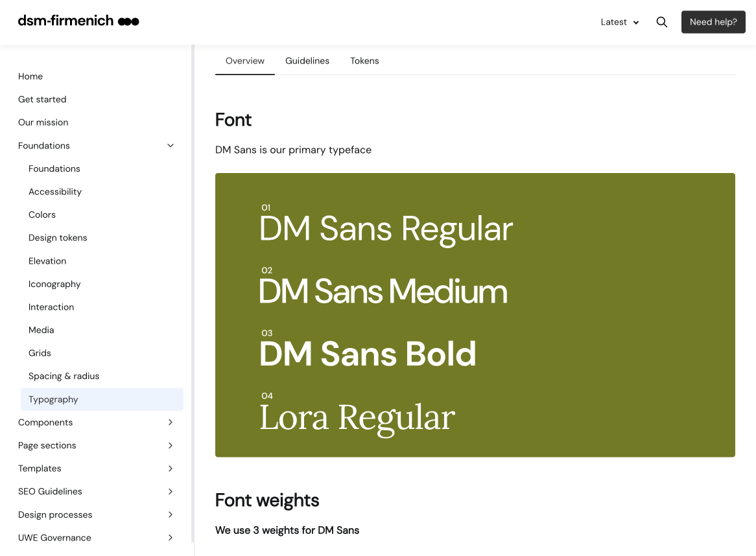Switch to the Guidelines tab

[x=307, y=61]
